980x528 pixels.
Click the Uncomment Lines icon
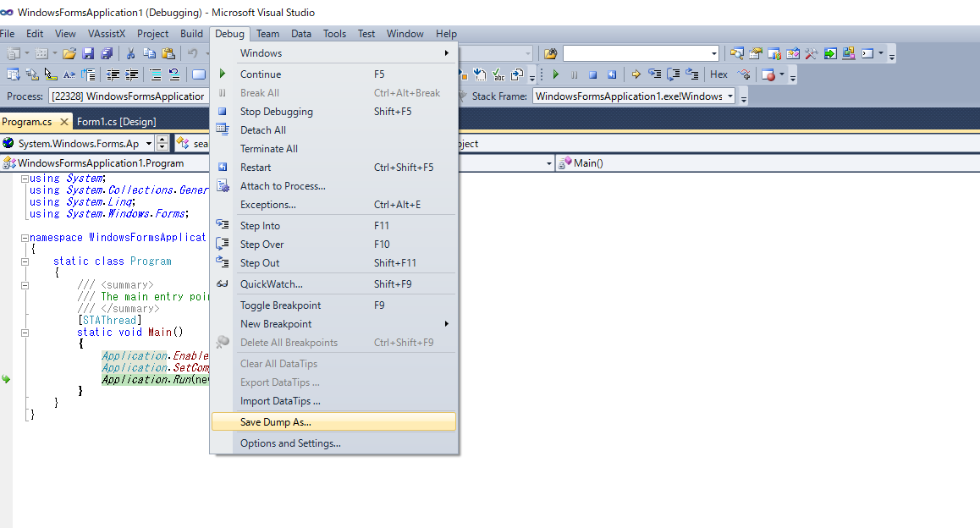[x=174, y=75]
